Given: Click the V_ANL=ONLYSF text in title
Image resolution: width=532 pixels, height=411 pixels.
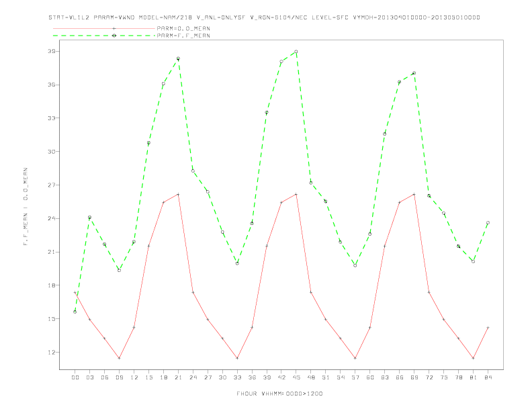Looking at the screenshot, I should pos(221,17).
